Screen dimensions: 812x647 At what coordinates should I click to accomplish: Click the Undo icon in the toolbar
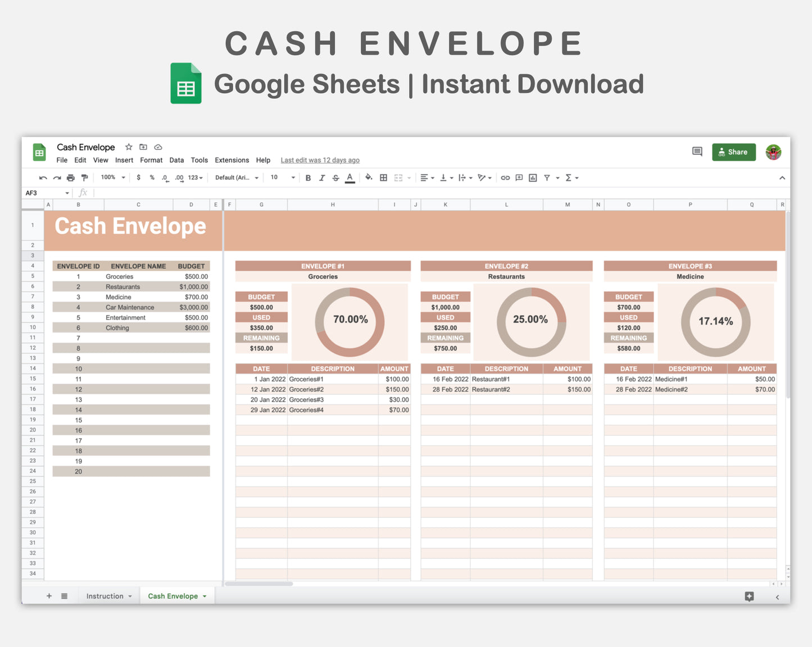pyautogui.click(x=43, y=177)
